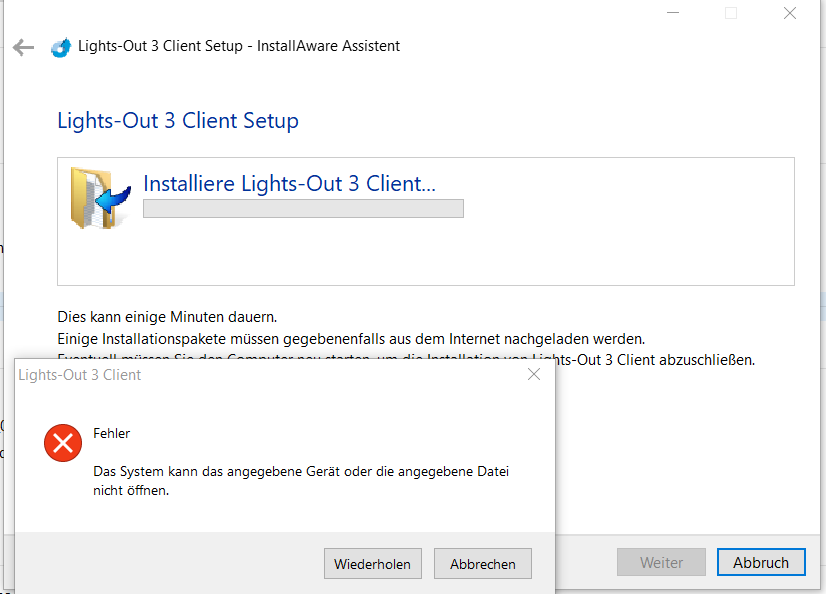Click the red error icon
The image size is (826, 594).
(63, 442)
